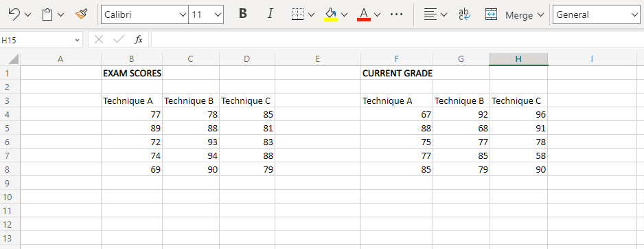Screen dimensions: 644x249
Task: Click inside the formula bar input
Action: coord(397,39)
